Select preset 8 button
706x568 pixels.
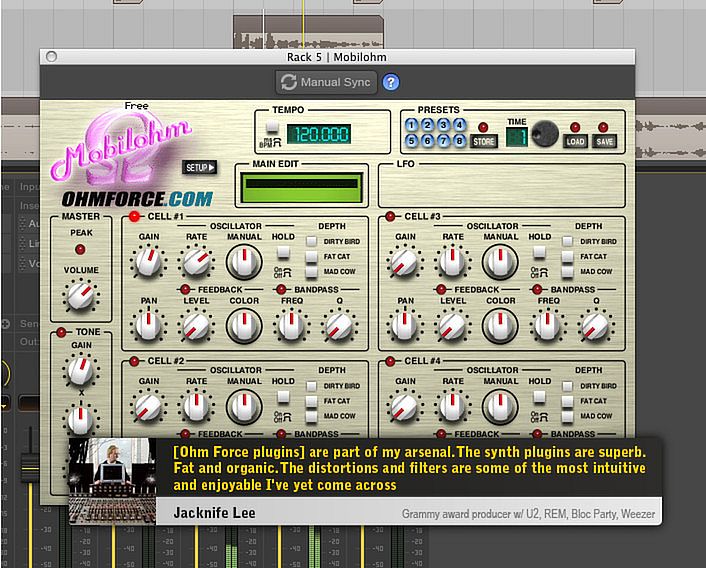click(x=459, y=141)
